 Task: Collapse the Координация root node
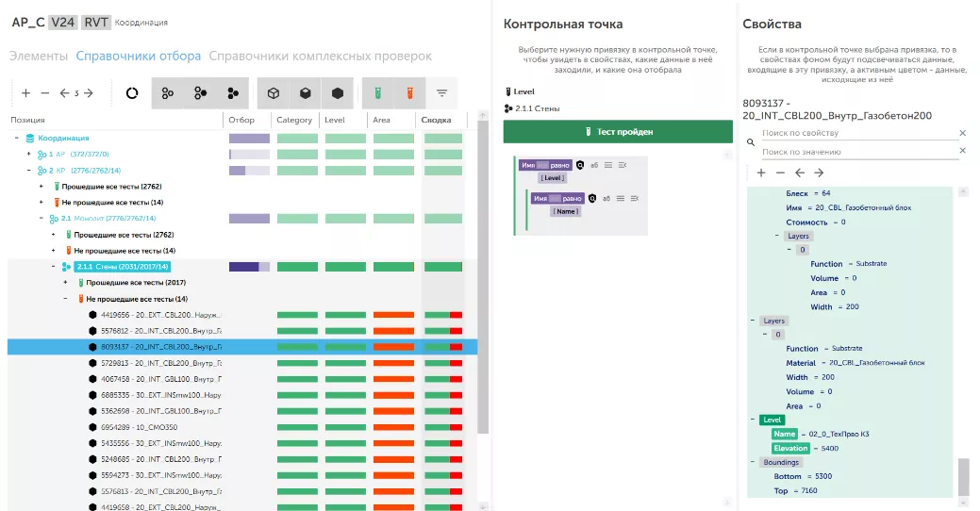coord(17,138)
